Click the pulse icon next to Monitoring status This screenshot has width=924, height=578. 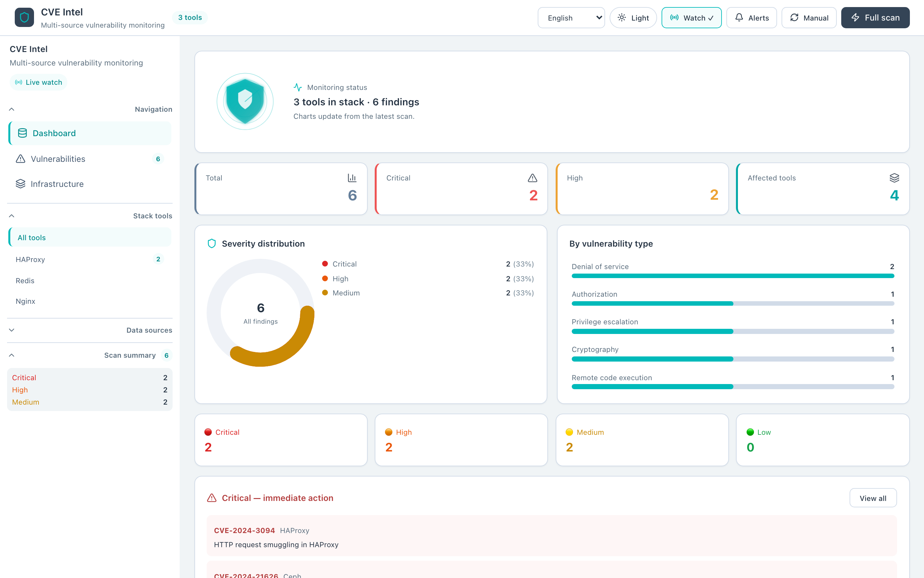tap(298, 87)
